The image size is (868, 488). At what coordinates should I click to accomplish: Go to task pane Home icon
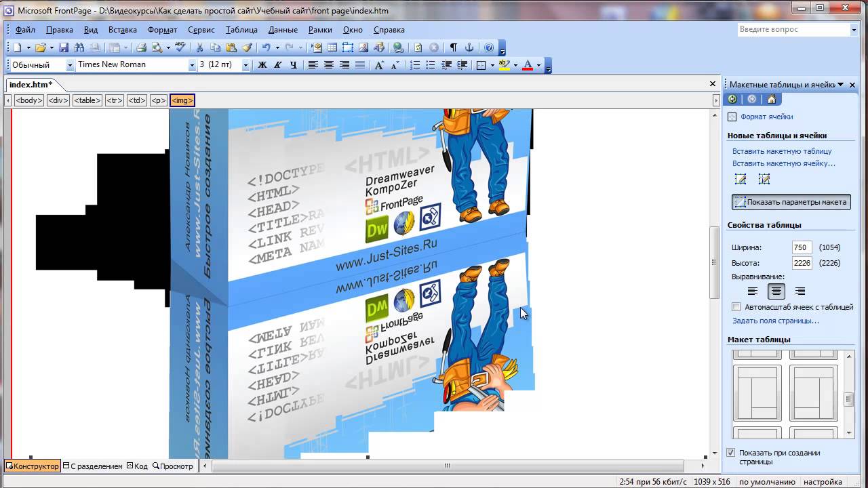(x=771, y=100)
